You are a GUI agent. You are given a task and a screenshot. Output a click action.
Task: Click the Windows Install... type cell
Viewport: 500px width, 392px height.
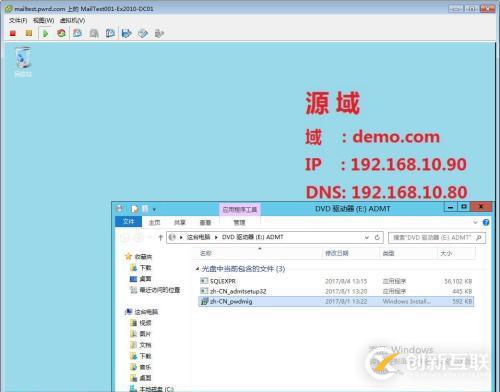tap(407, 301)
